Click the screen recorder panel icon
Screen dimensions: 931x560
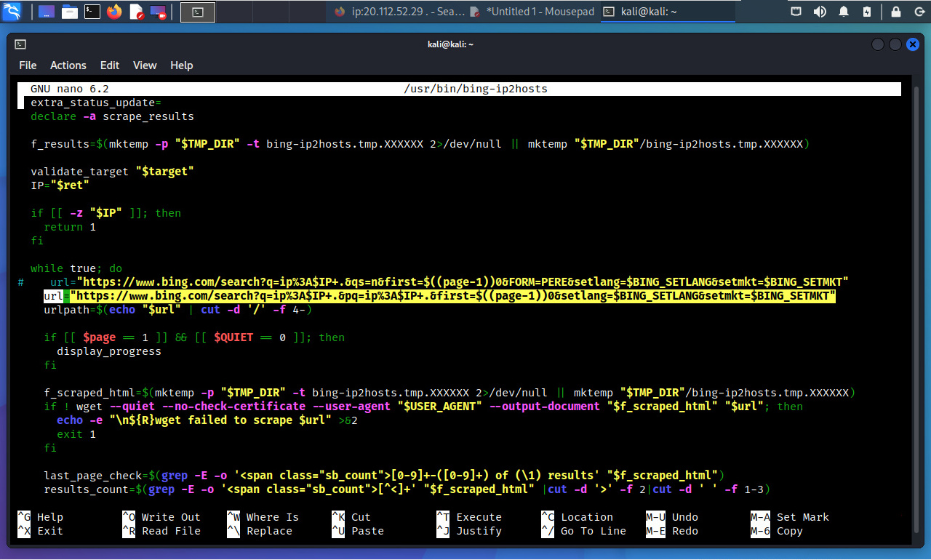pos(158,11)
